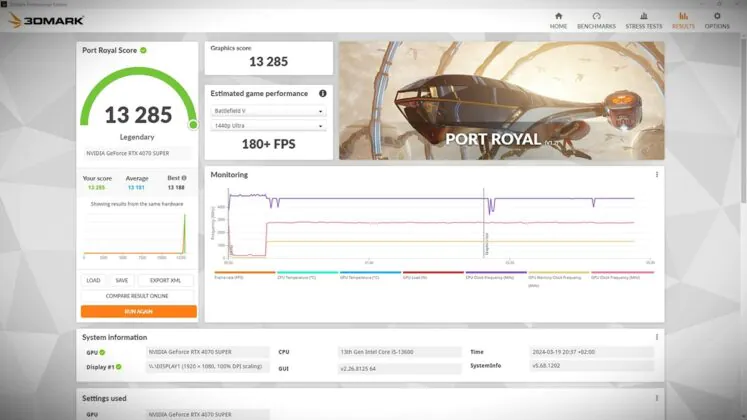Toggle CPU Temperature legend series
Screen dimensions: 747x420
point(307,275)
